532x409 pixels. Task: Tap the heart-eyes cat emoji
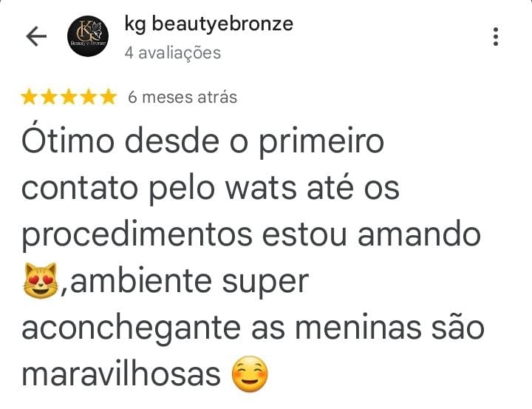click(x=41, y=280)
